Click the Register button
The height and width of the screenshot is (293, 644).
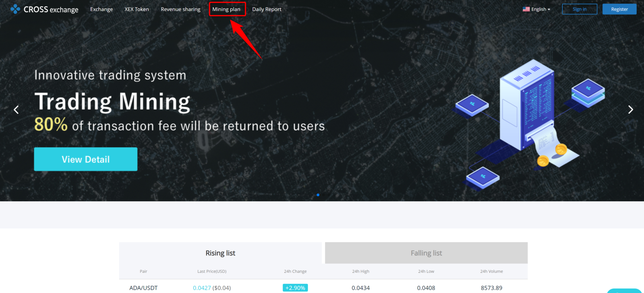[619, 9]
